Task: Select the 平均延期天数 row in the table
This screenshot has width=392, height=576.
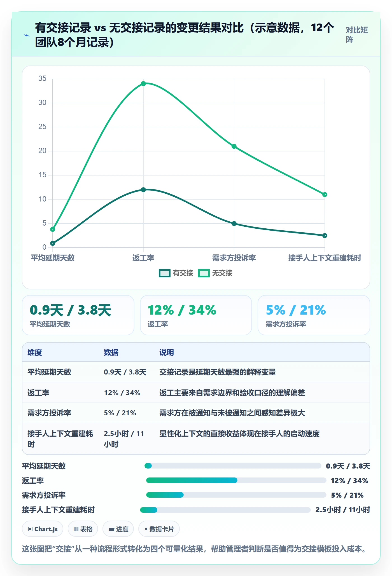Action: click(196, 372)
